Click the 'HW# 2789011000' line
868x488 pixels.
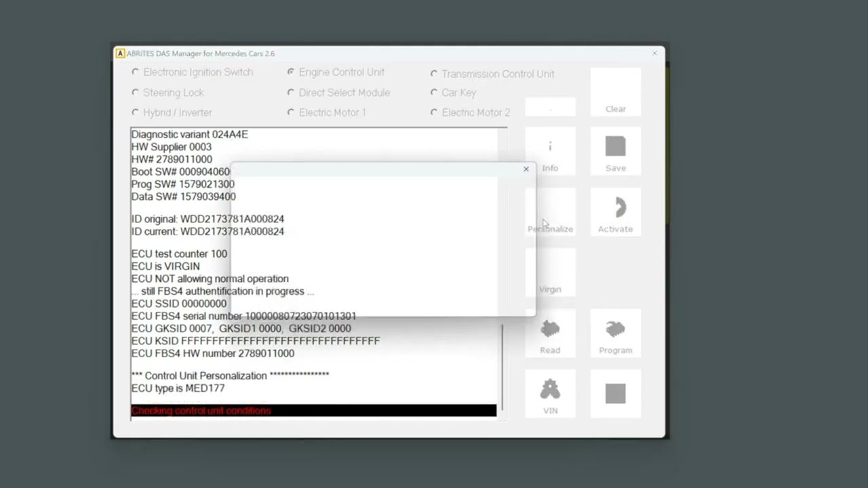pos(172,159)
